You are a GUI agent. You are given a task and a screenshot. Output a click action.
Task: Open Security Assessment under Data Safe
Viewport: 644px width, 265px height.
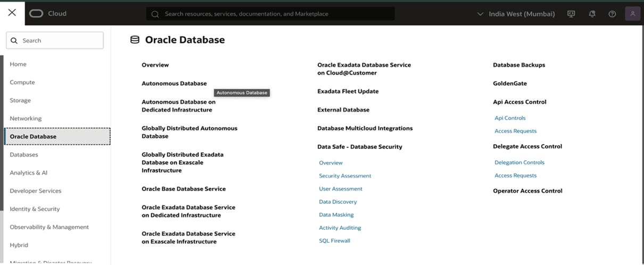click(345, 176)
